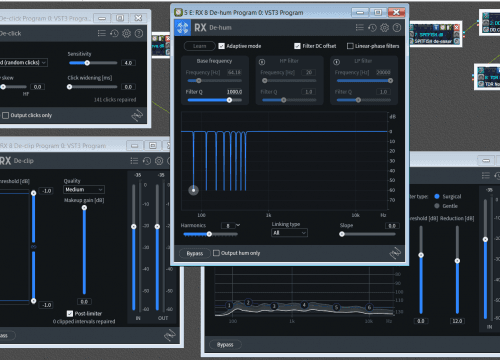This screenshot has height=360, width=500.
Task: Click the title bar icon of De-hum window
Action: click(179, 13)
